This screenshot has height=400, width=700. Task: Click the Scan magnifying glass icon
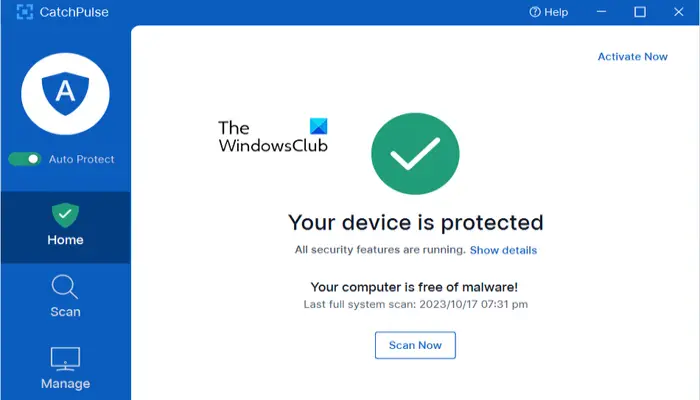(x=65, y=286)
